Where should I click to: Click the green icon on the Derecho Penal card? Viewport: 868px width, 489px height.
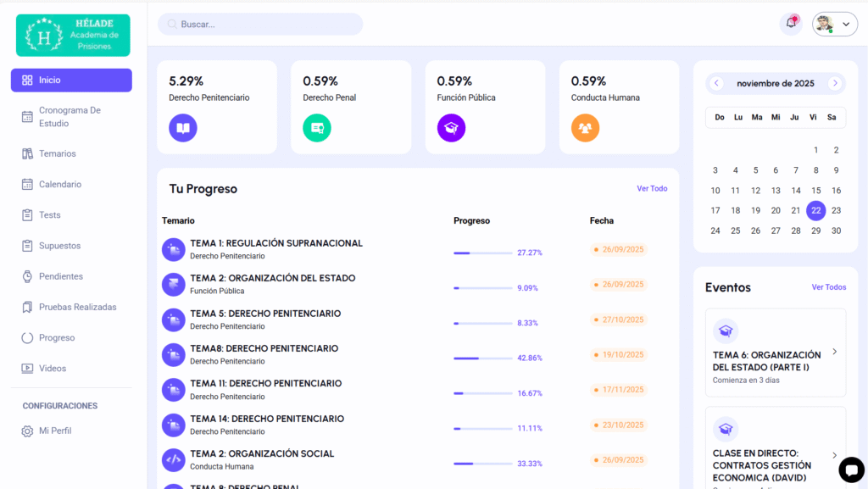point(317,128)
